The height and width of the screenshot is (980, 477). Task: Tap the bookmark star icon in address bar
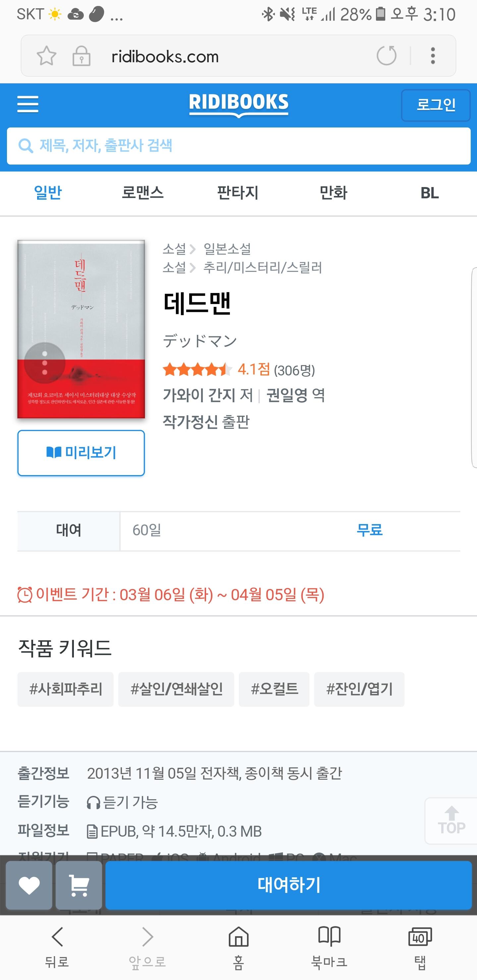coord(46,56)
